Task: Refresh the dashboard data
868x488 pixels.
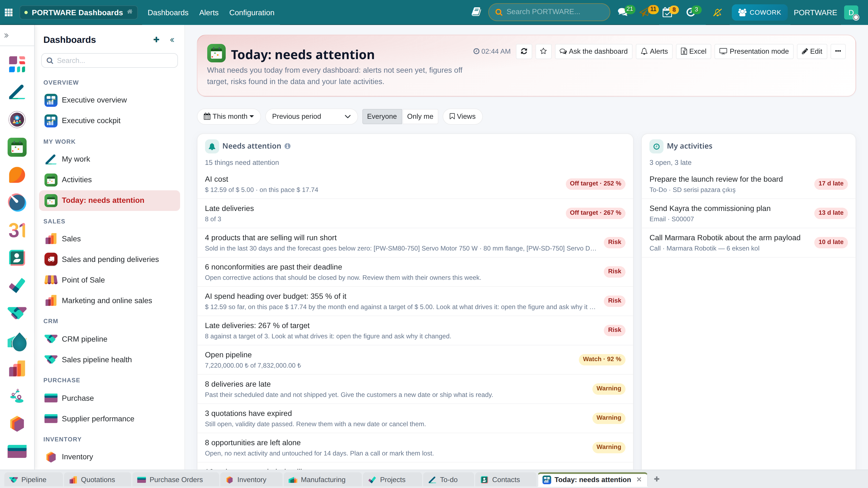Action: coord(524,51)
